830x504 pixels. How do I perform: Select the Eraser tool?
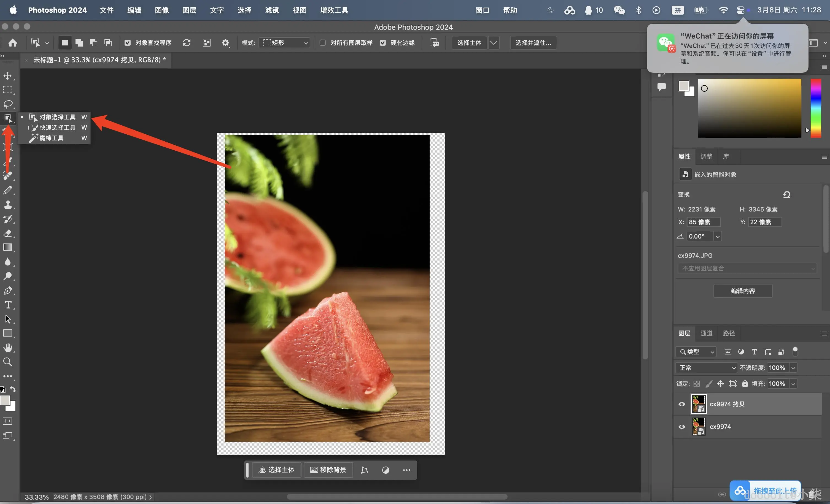(8, 233)
